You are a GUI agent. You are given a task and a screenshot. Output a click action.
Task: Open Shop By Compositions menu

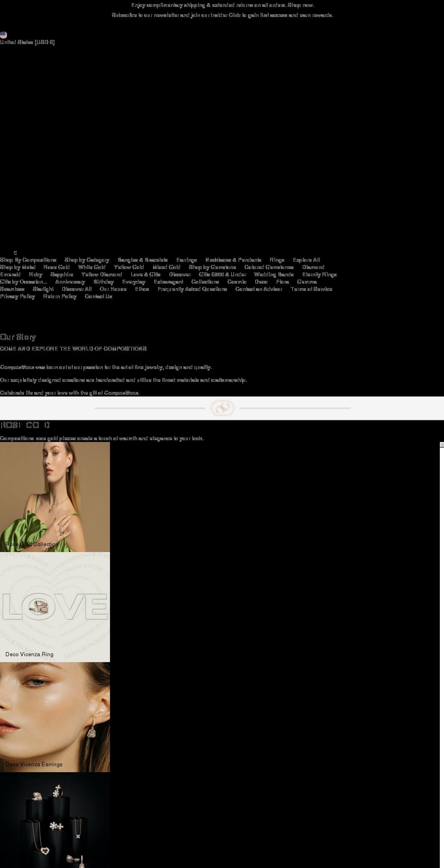point(28,260)
